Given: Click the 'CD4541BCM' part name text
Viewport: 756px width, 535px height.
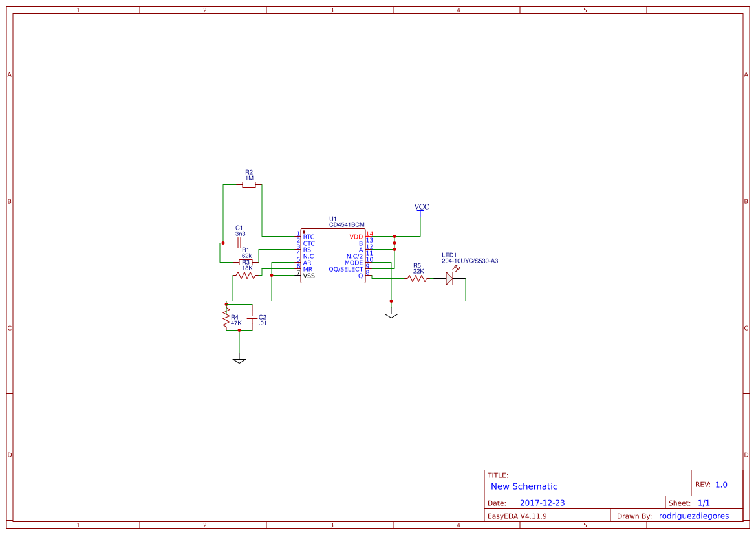Looking at the screenshot, I should coord(347,225).
